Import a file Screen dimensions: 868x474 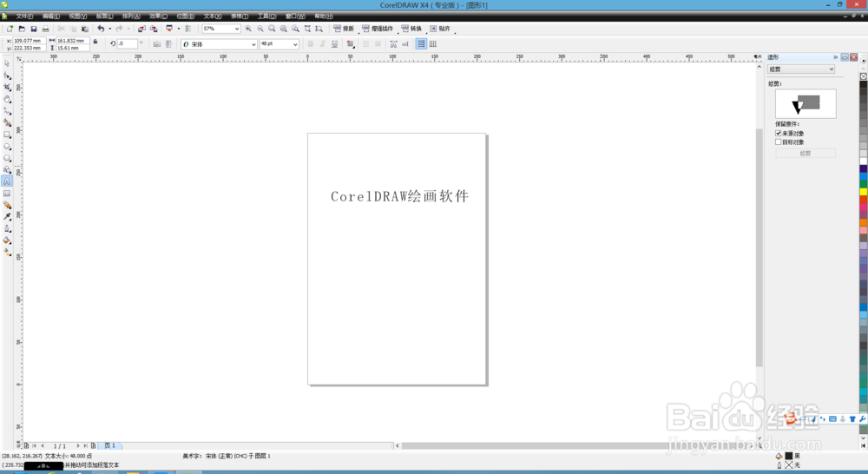[x=141, y=29]
